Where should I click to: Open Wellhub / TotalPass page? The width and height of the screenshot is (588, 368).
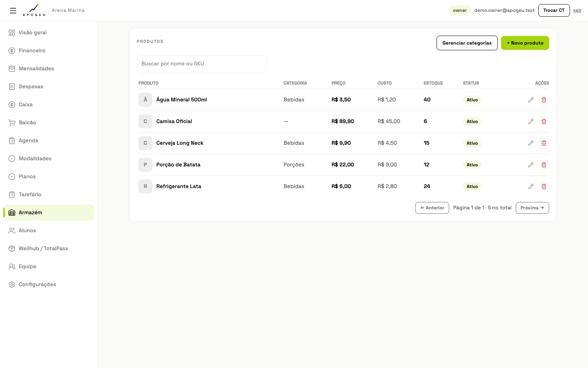click(49, 249)
